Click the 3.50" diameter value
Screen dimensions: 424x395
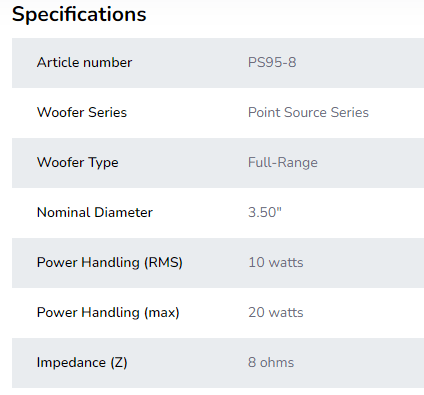[265, 213]
